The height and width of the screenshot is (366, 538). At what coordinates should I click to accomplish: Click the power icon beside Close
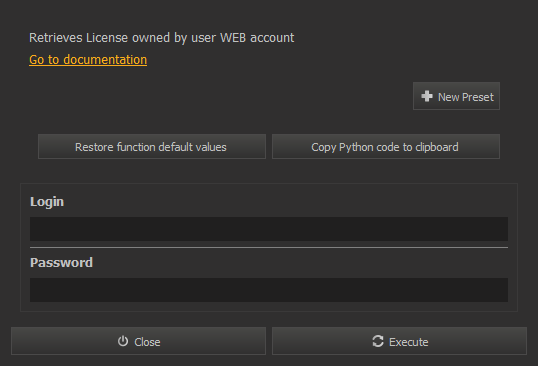pos(123,341)
